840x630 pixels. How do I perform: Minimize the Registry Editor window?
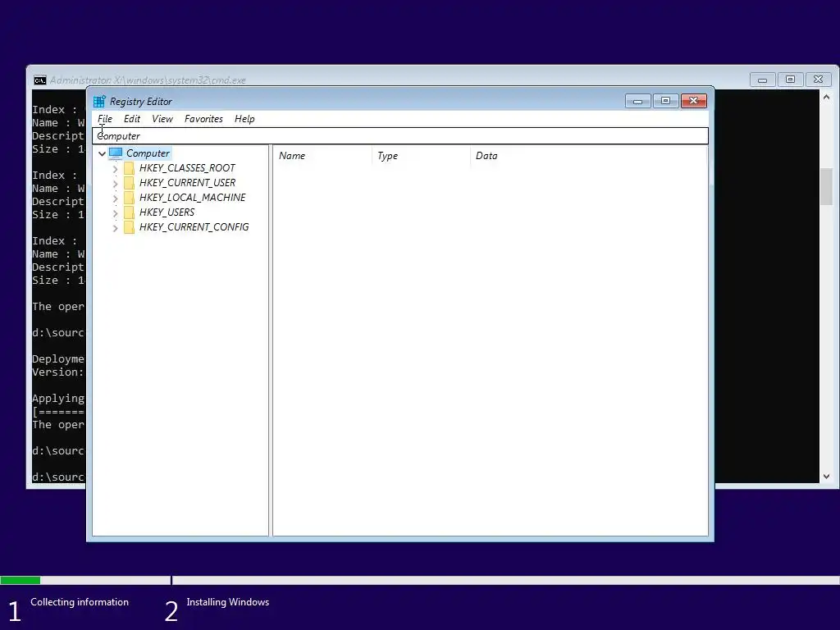point(637,101)
